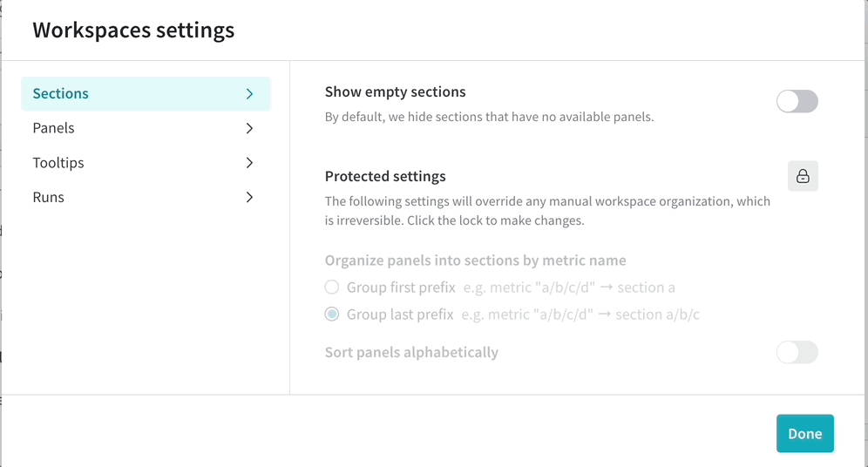Viewport: 868px width, 467px height.
Task: Open the Sections settings category
Action: (61, 94)
